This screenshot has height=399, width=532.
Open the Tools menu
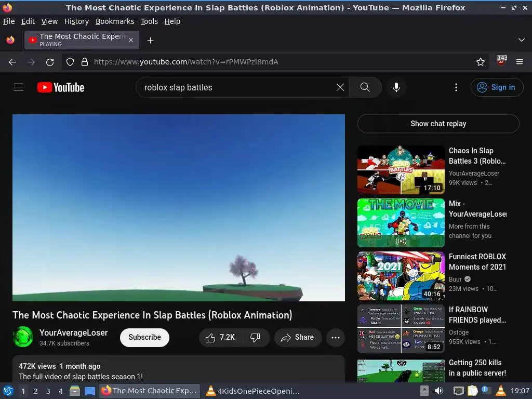149,21
